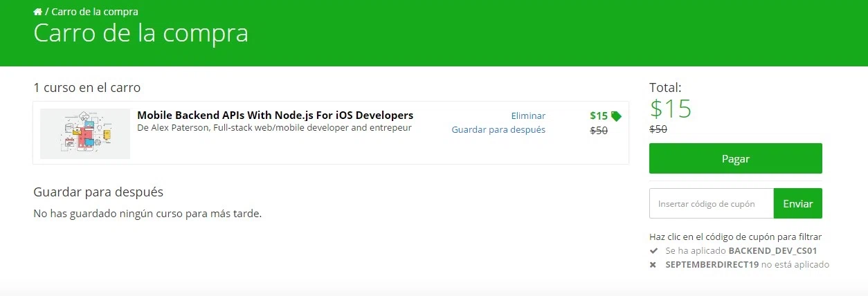Click the large $15 total amount
Image resolution: width=868 pixels, height=296 pixels.
671,109
